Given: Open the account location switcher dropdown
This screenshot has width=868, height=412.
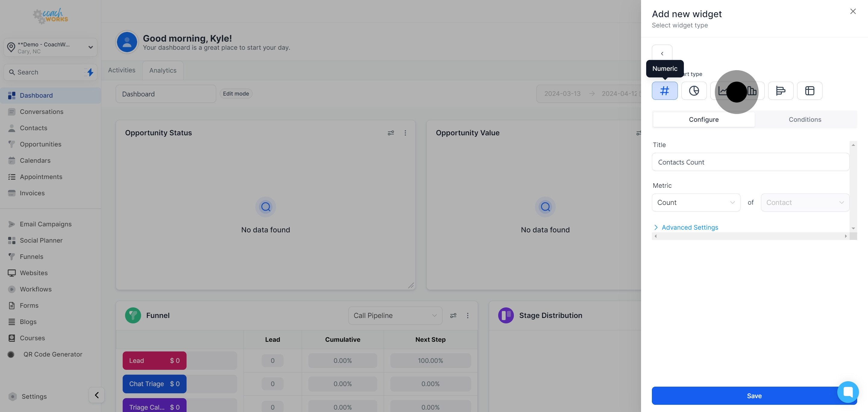Looking at the screenshot, I should pyautogui.click(x=50, y=48).
